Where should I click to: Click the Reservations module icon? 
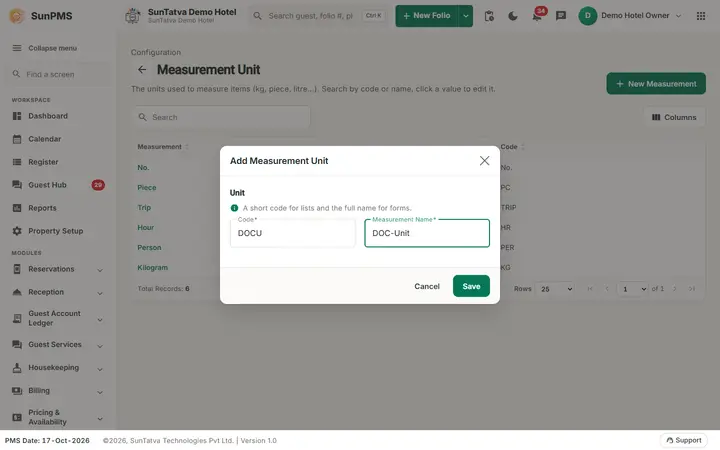click(17, 269)
